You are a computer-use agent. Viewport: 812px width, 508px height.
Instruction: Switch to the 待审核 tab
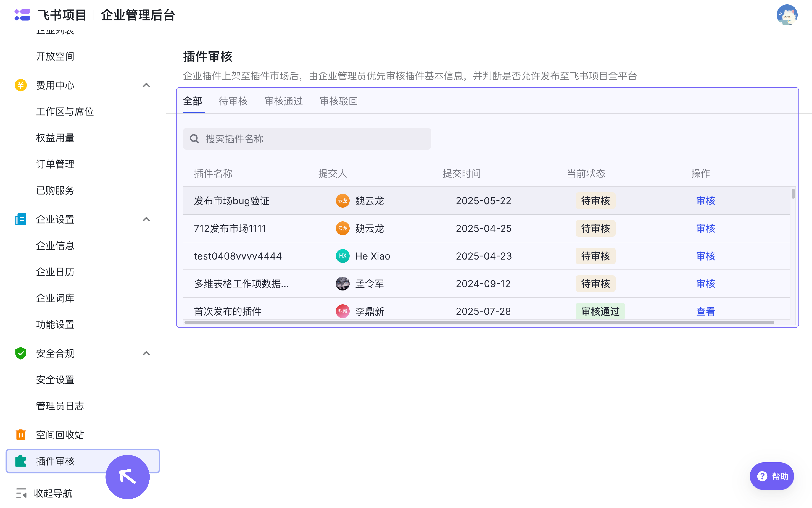click(x=233, y=101)
